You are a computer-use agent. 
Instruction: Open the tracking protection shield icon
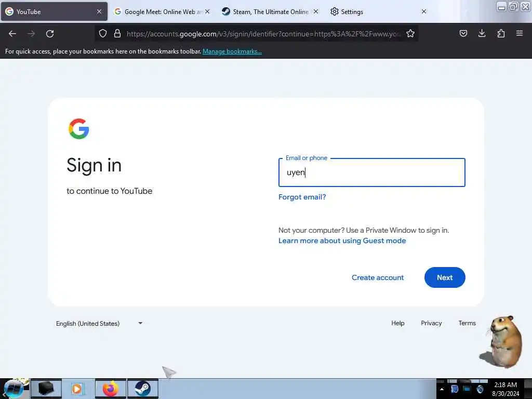(103, 33)
